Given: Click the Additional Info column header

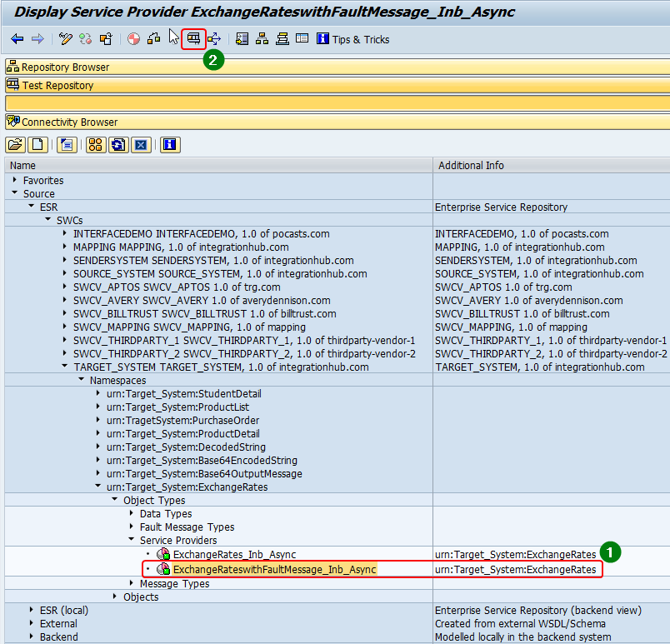Looking at the screenshot, I should (x=552, y=165).
